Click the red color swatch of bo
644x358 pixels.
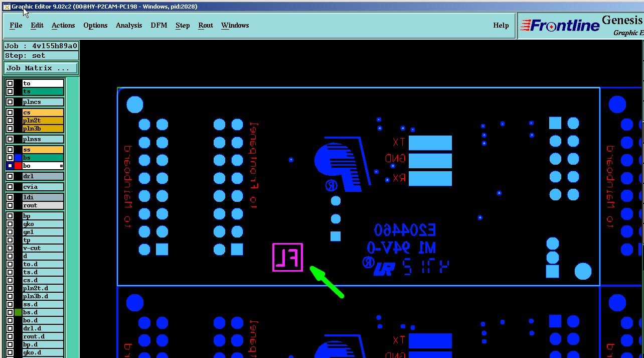[18, 166]
